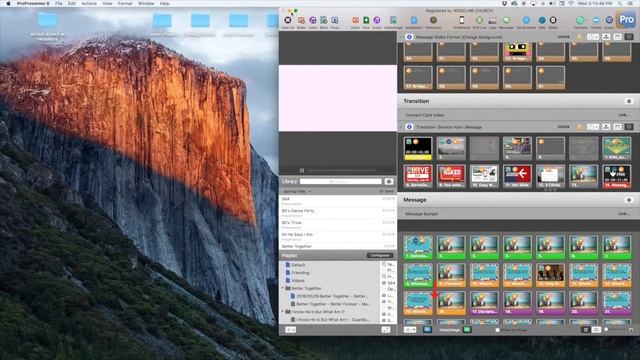
Task: Click the bottom-right icon under the playlist panel
Action: tap(386, 330)
